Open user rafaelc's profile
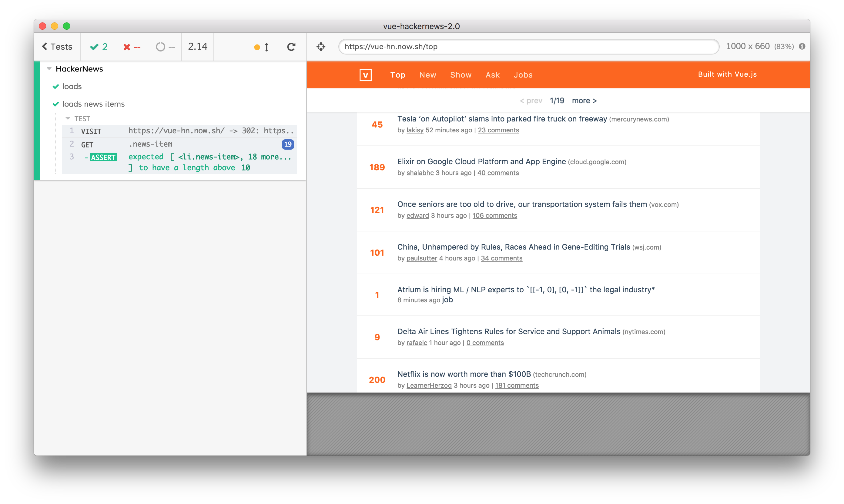 pyautogui.click(x=416, y=343)
